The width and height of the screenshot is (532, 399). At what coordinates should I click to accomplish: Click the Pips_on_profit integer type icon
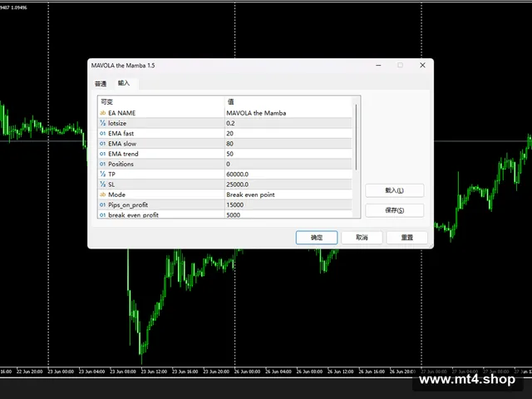102,204
